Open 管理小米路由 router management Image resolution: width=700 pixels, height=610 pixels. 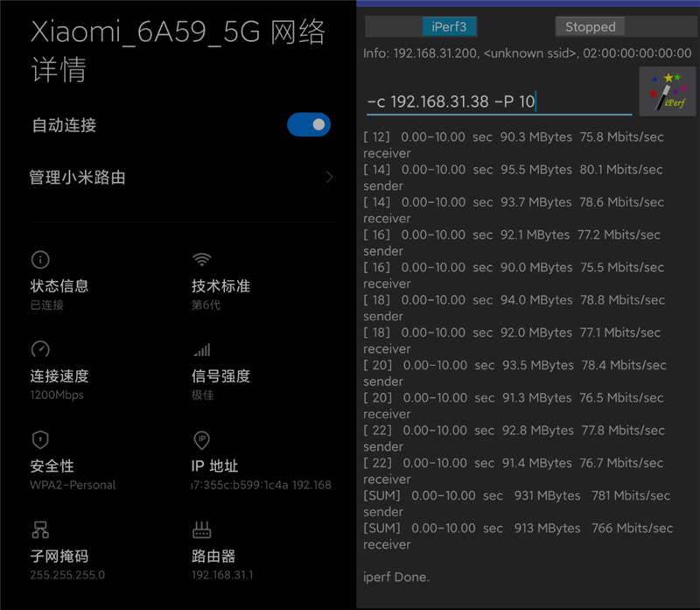point(181,178)
